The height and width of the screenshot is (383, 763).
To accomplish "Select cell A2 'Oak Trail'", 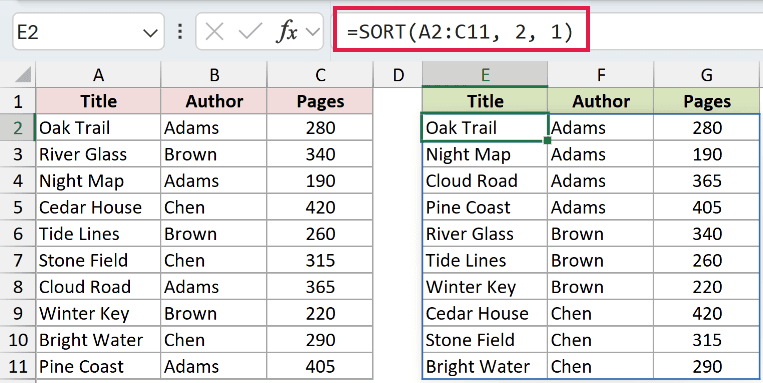I will point(98,128).
